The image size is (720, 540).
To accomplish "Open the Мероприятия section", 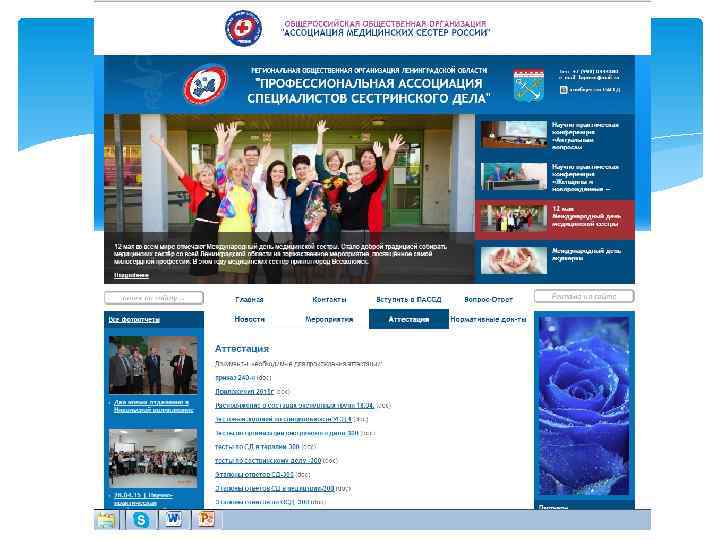I will click(329, 319).
